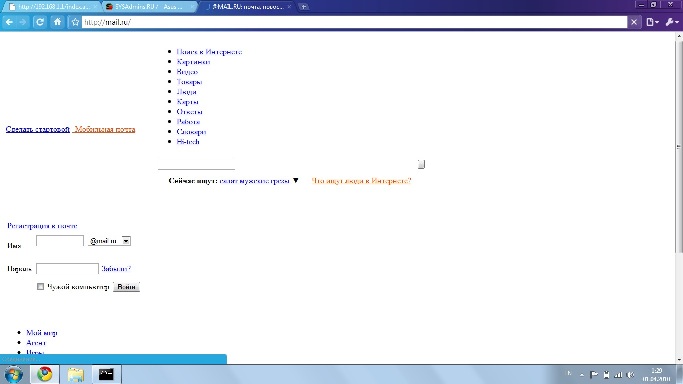Open the 'Словари' link
The image size is (683, 384).
(x=191, y=132)
